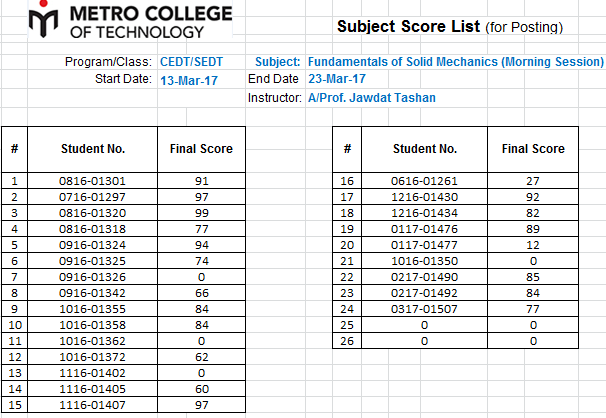This screenshot has width=606, height=418.
Task: Select student number 1016-01362
Action: pos(92,341)
